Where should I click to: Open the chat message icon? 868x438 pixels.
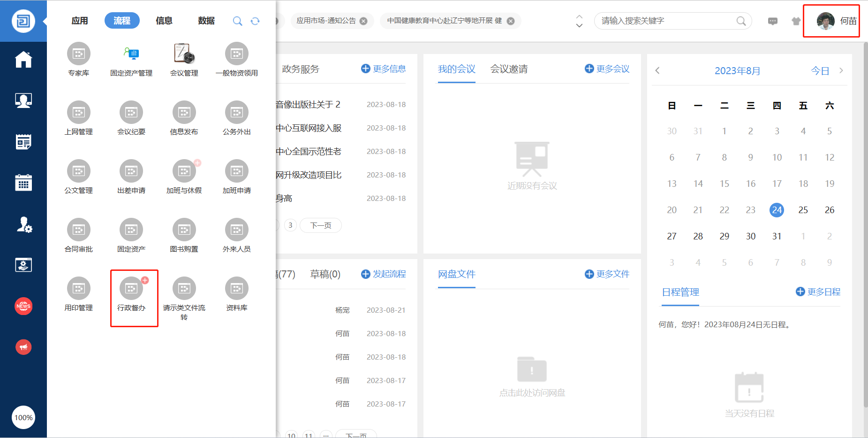pyautogui.click(x=773, y=21)
